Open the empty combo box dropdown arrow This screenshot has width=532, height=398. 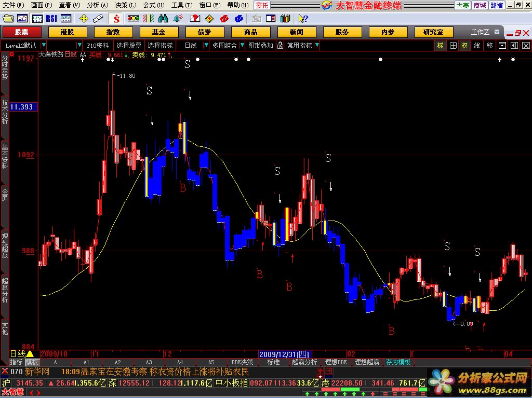pos(79,45)
